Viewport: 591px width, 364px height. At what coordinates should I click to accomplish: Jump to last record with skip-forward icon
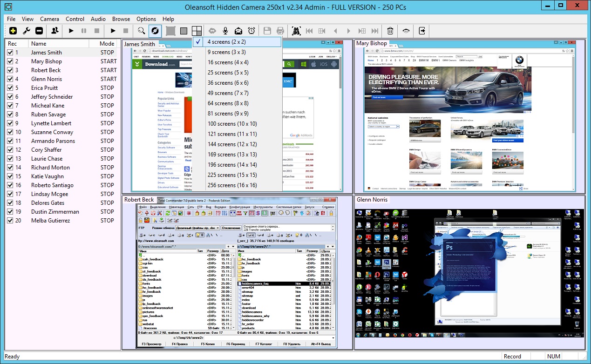[x=375, y=31]
